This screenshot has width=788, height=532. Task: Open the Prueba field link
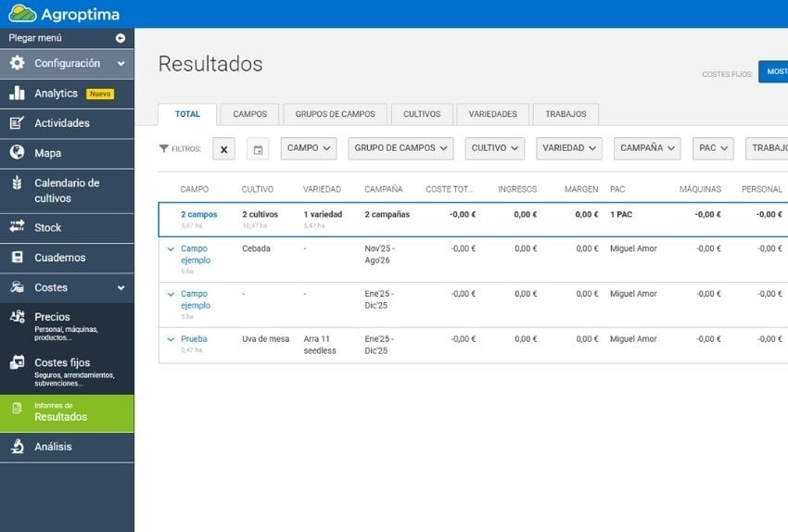(x=194, y=339)
